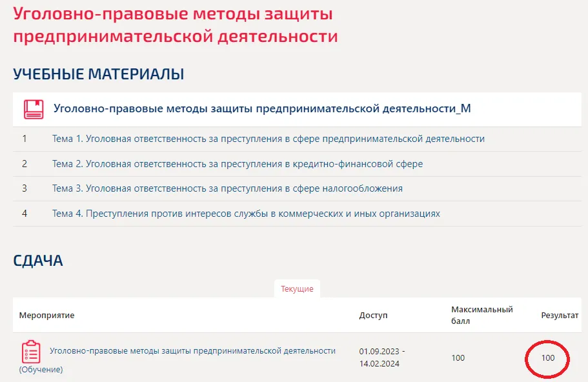588x382 pixels.
Task: Select the circled result score of 100
Action: tap(547, 357)
